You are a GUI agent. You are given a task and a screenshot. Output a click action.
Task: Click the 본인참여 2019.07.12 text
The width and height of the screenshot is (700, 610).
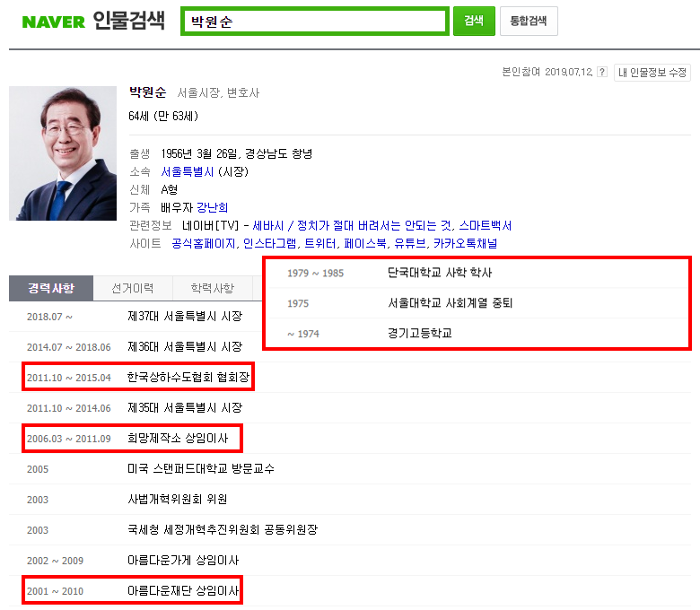coord(547,72)
